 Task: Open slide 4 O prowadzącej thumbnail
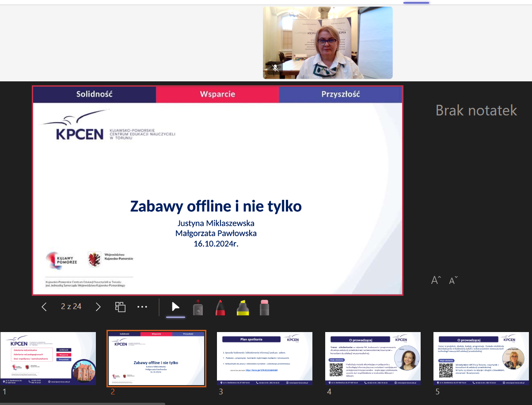pyautogui.click(x=373, y=359)
